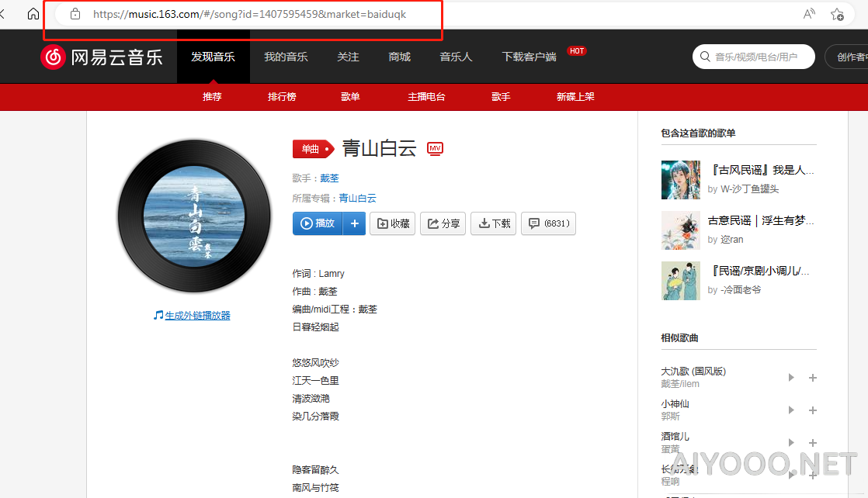Open 关注 tab
Image resolution: width=868 pixels, height=498 pixels.
(x=348, y=57)
